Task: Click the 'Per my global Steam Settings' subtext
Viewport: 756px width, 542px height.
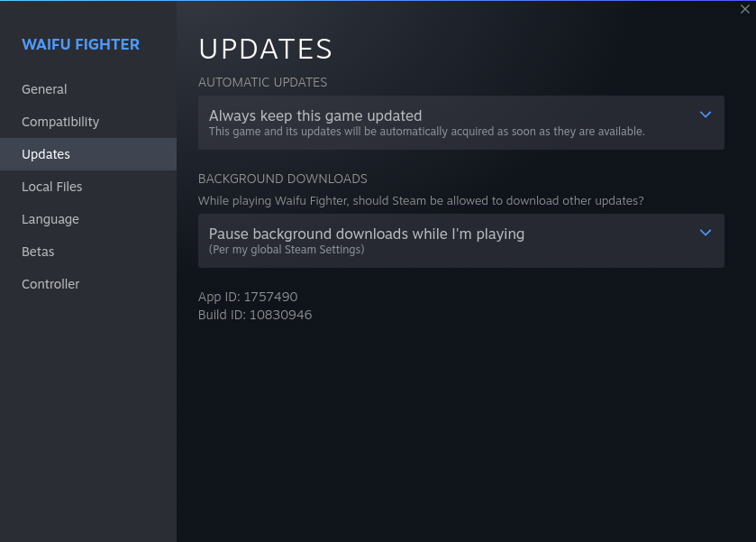Action: tap(287, 250)
